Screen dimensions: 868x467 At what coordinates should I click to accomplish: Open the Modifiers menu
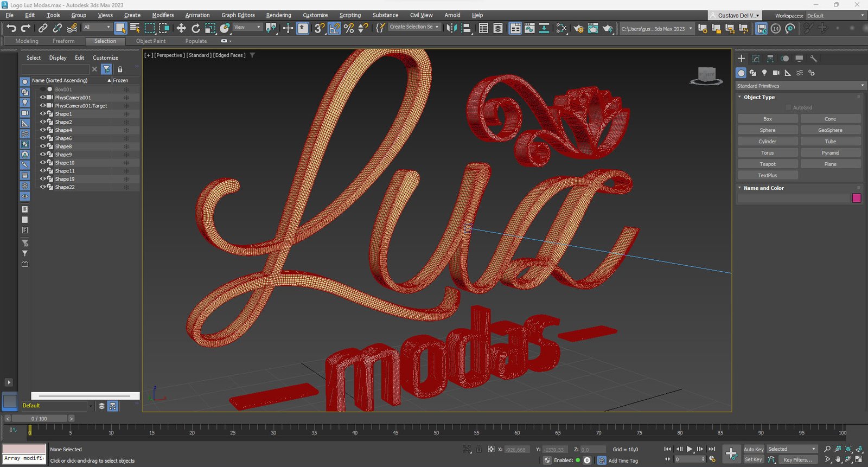click(163, 15)
